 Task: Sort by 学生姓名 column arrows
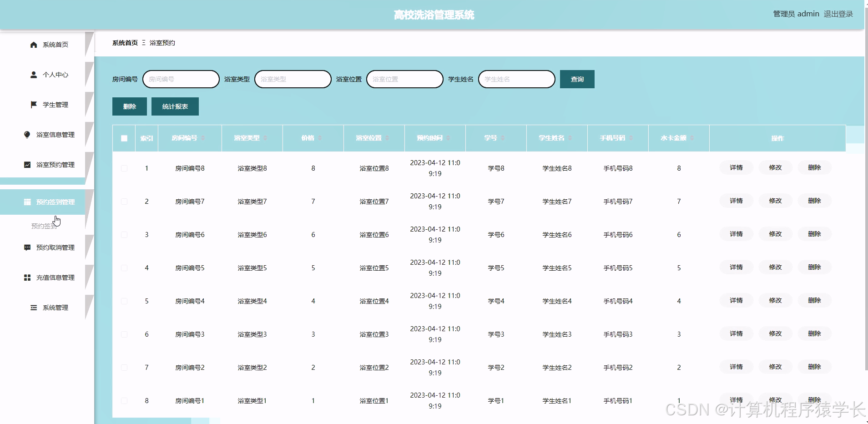[x=570, y=138]
